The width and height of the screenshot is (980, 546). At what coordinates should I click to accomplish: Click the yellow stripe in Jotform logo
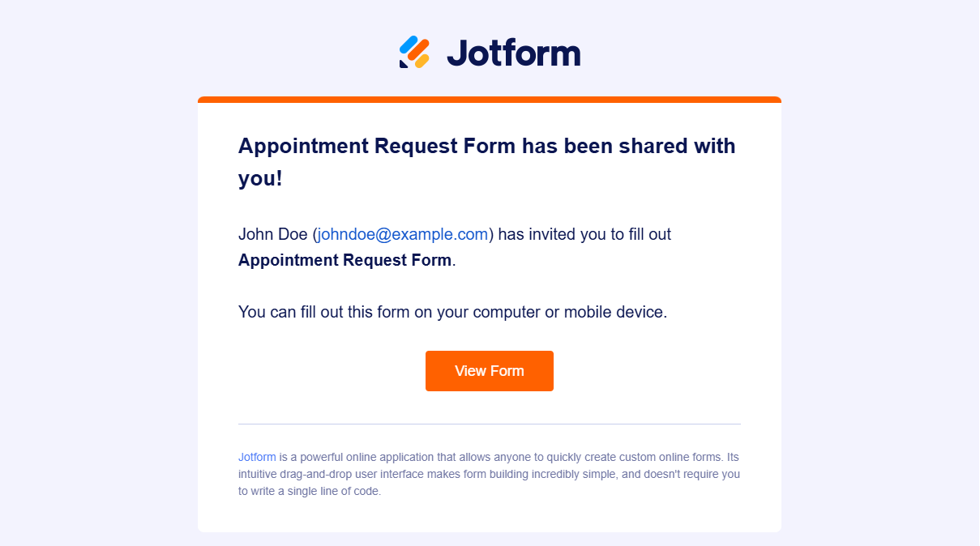(422, 61)
